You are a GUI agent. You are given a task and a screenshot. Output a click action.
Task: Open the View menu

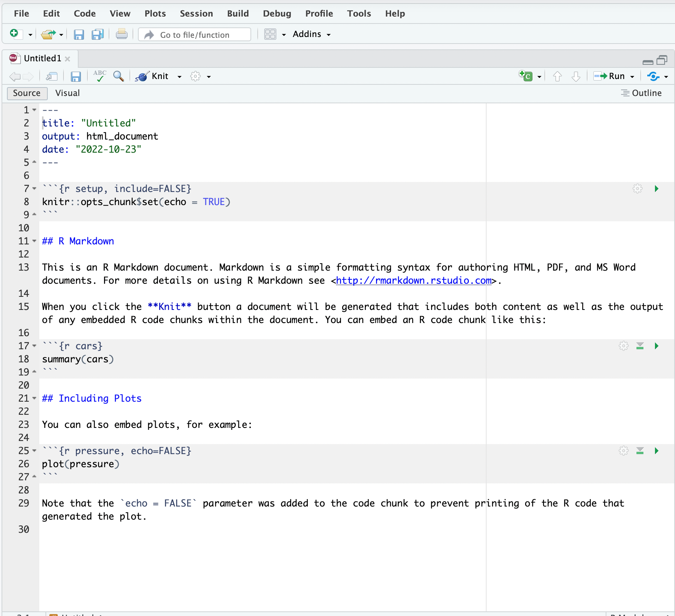pos(120,13)
